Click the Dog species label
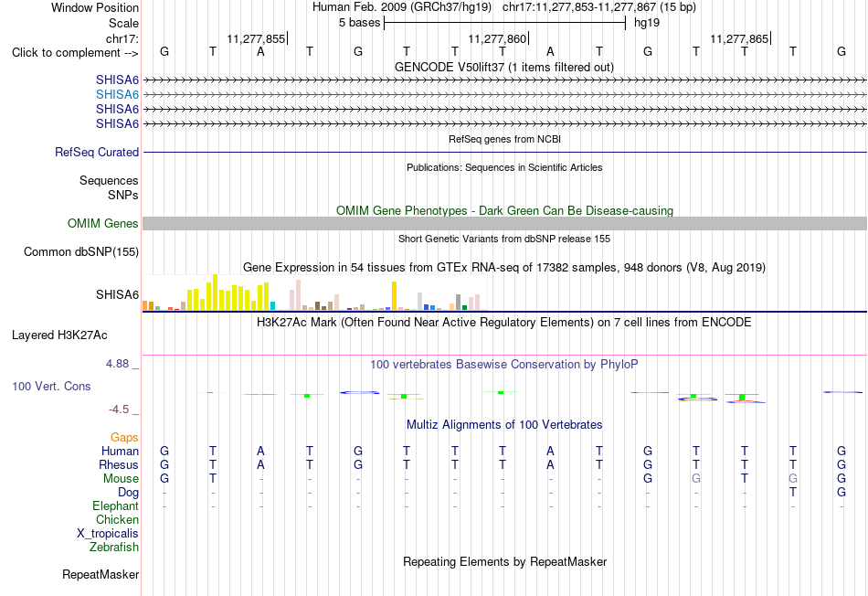 (x=128, y=493)
